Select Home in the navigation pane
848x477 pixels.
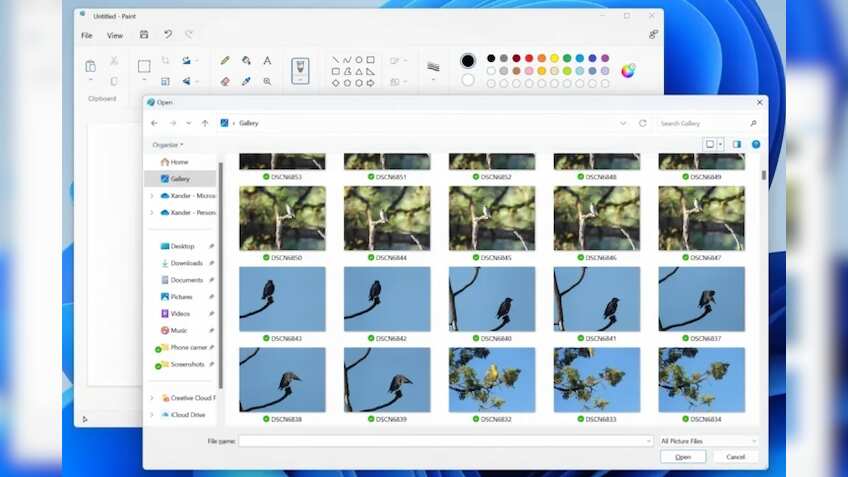180,162
